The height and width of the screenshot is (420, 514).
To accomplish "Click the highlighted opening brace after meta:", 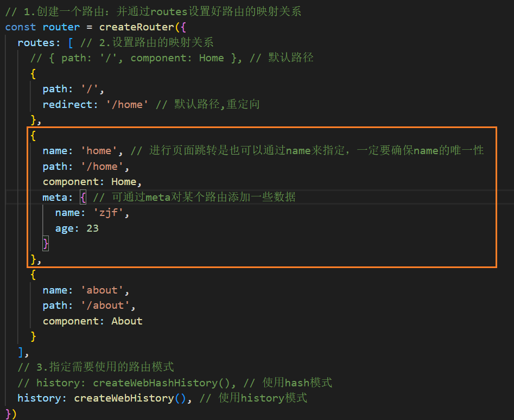I will click(83, 197).
